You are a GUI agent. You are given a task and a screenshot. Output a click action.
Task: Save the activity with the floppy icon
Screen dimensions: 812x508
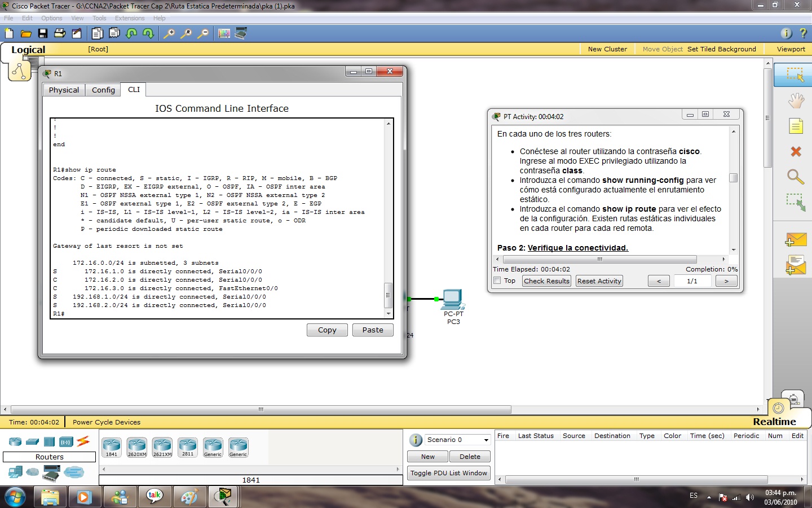43,33
